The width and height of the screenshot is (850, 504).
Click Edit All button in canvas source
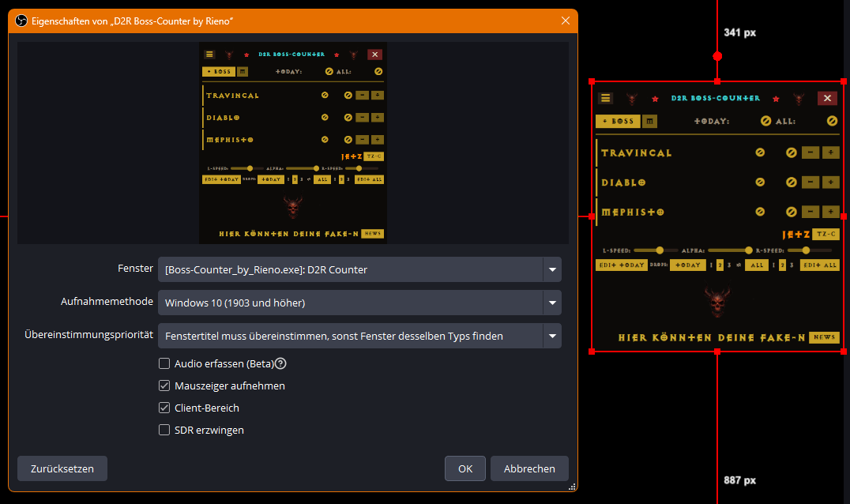820,265
